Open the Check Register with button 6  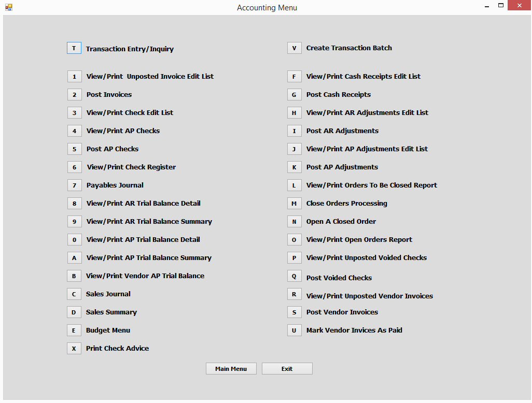(74, 167)
